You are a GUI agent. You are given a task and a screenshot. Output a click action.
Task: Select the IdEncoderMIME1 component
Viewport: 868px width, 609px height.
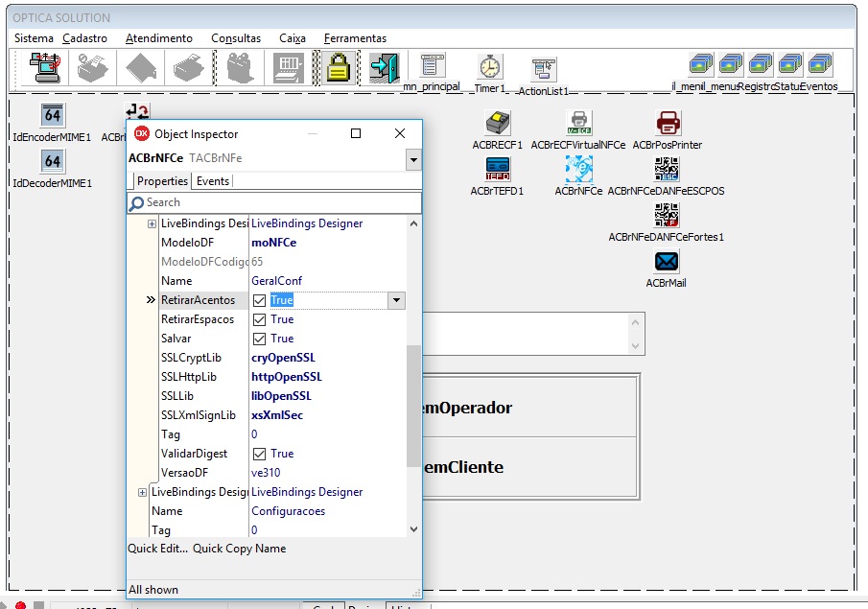pyautogui.click(x=53, y=115)
